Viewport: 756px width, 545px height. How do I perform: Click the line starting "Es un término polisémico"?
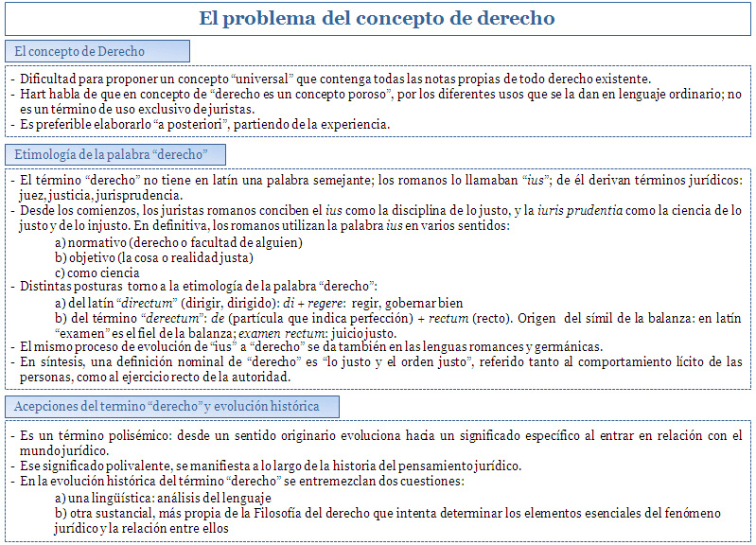tap(378, 435)
